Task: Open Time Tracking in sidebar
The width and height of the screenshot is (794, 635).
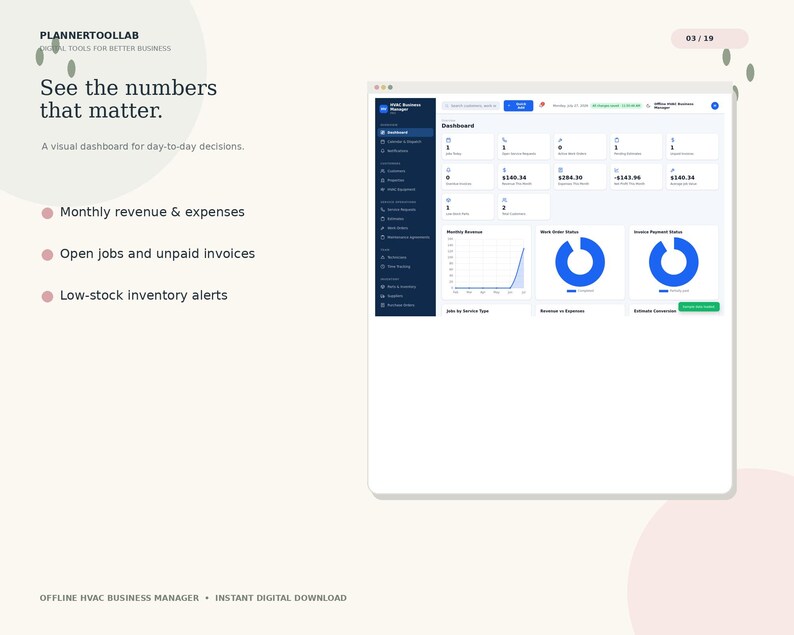Action: point(405,266)
